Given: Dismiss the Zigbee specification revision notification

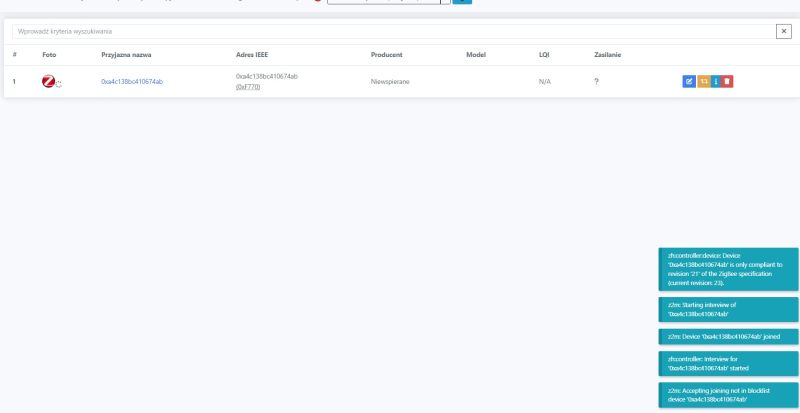Looking at the screenshot, I should click(x=728, y=269).
